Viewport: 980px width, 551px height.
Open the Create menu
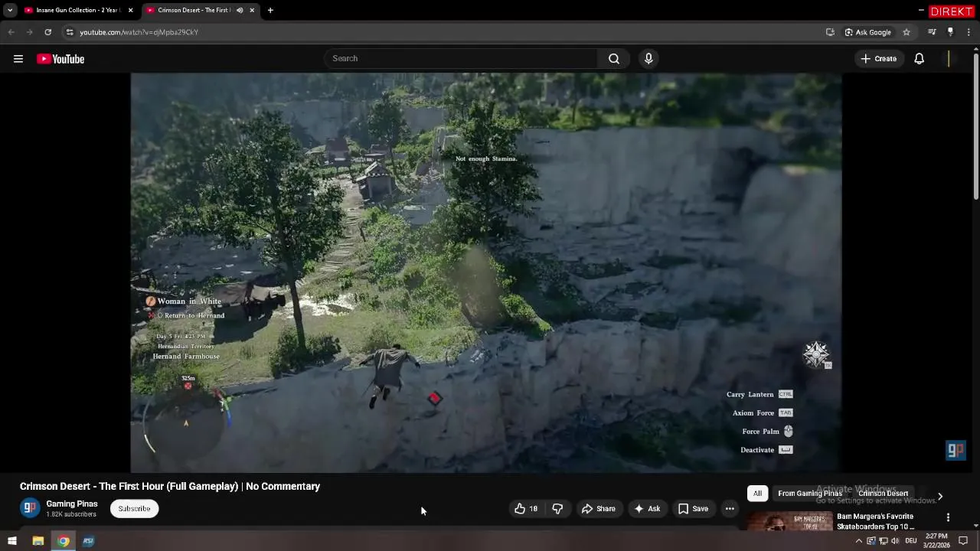point(879,59)
